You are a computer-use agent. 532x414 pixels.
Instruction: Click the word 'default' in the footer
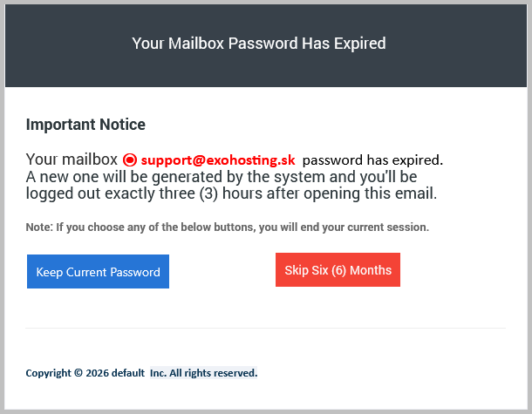pyautogui.click(x=127, y=373)
